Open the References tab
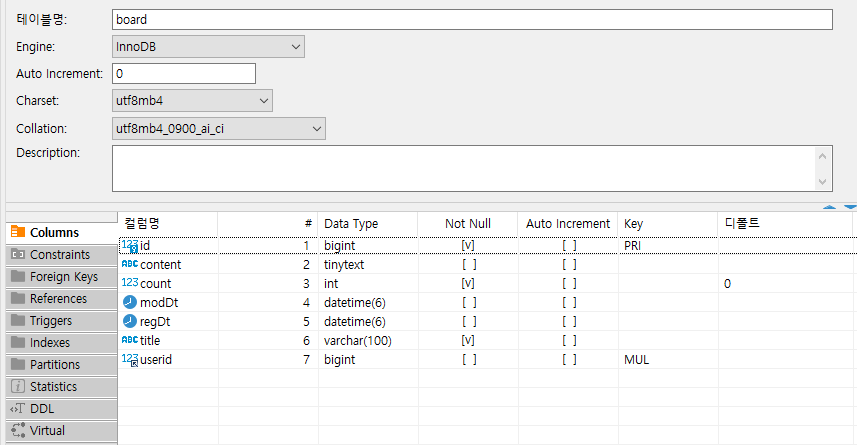The image size is (857, 445). pyautogui.click(x=62, y=298)
